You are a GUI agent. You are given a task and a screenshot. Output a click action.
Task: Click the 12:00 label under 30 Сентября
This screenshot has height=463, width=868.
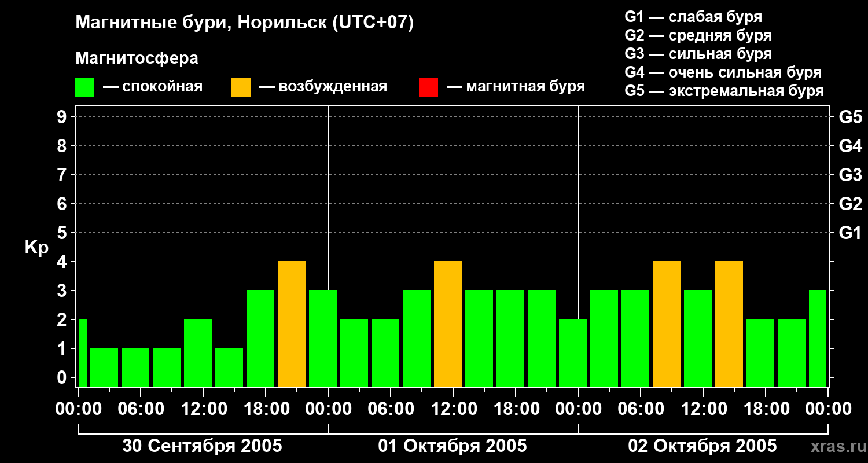coord(203,409)
